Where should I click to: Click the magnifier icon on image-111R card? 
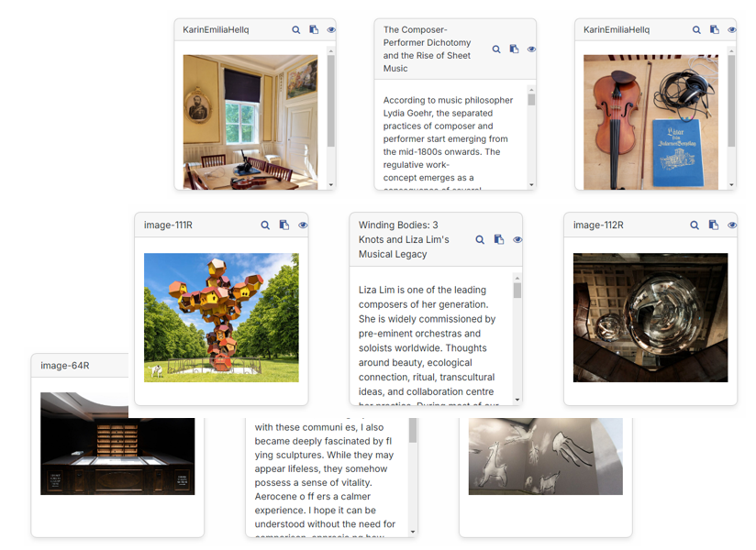[x=265, y=225]
